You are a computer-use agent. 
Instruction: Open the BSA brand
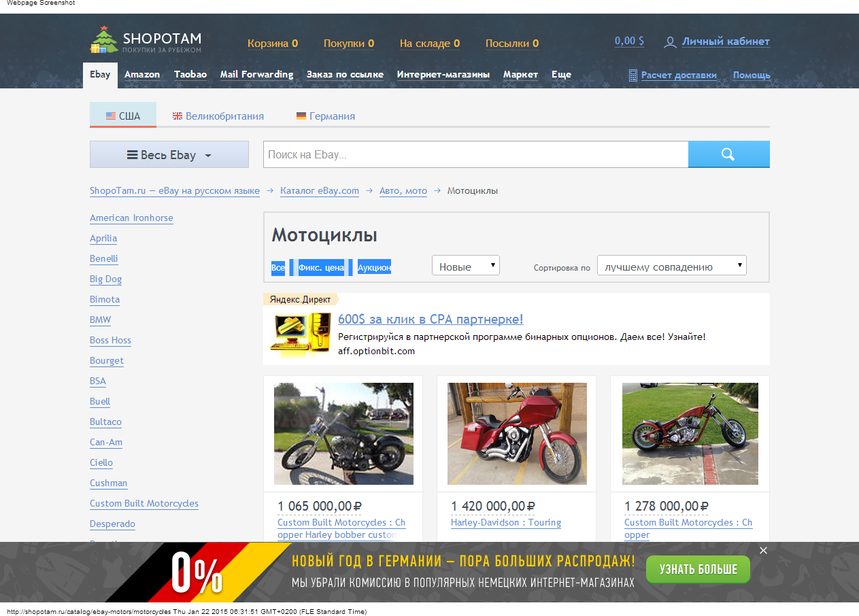pyautogui.click(x=98, y=381)
